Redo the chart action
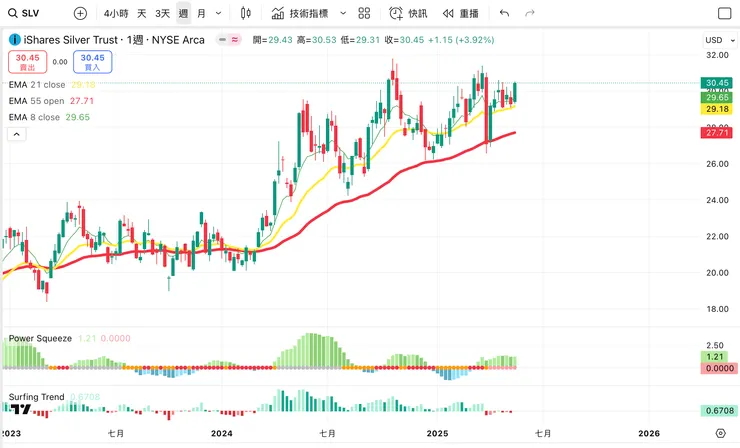 [x=530, y=13]
